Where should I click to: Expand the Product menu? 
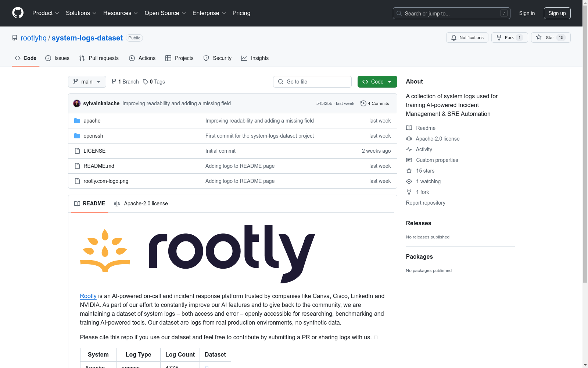(x=46, y=13)
